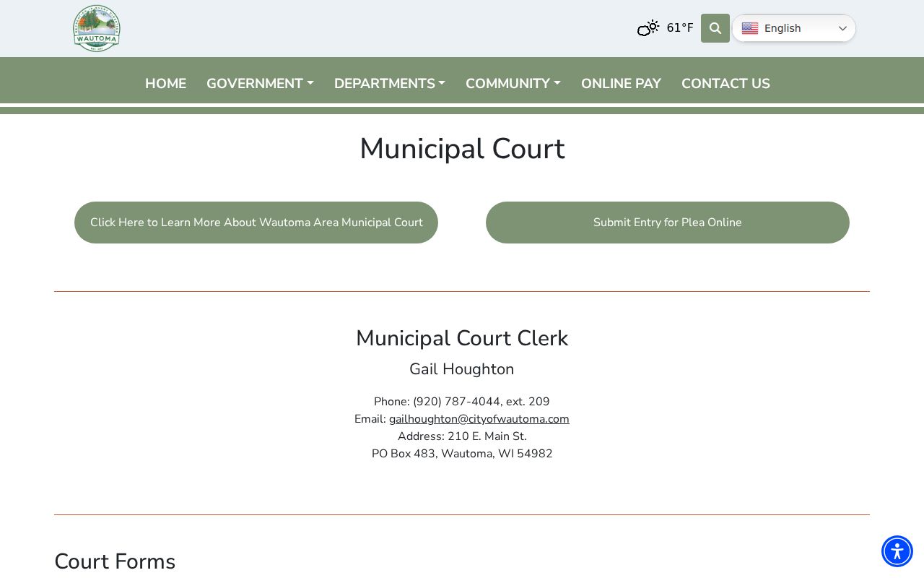Learn more about Wautoma Area Municipal Court
The width and height of the screenshot is (924, 578).
[256, 223]
